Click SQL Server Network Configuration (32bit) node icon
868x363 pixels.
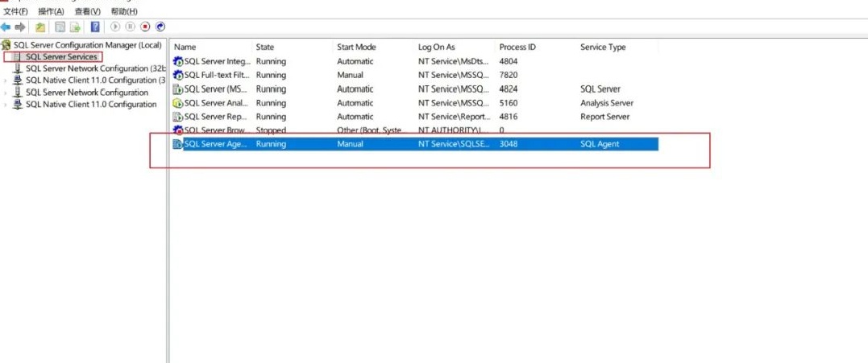(x=18, y=68)
